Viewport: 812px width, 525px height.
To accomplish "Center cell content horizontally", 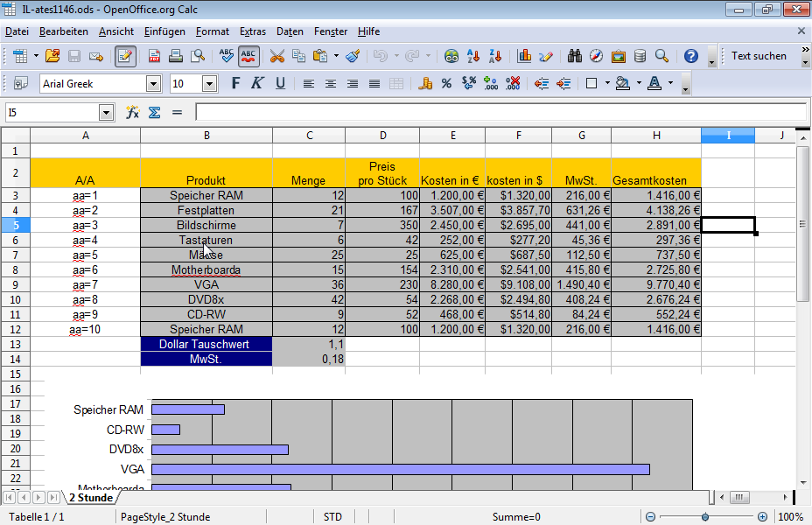I will [x=331, y=83].
